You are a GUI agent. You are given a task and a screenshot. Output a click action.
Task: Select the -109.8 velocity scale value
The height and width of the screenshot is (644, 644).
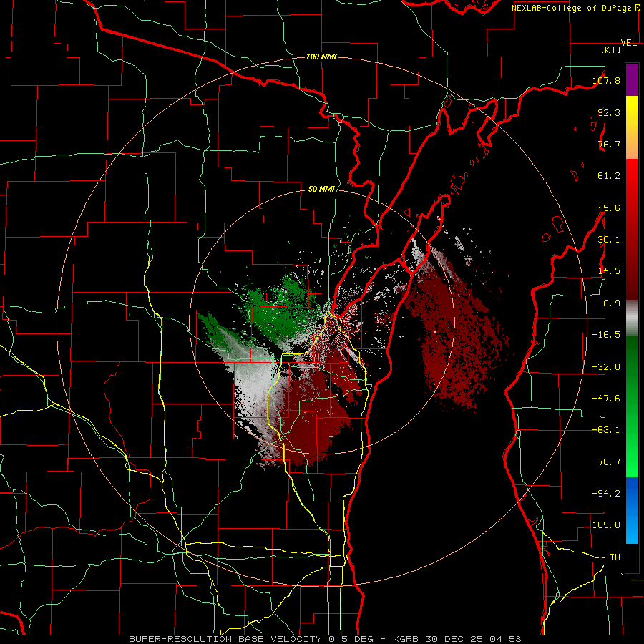pyautogui.click(x=604, y=525)
